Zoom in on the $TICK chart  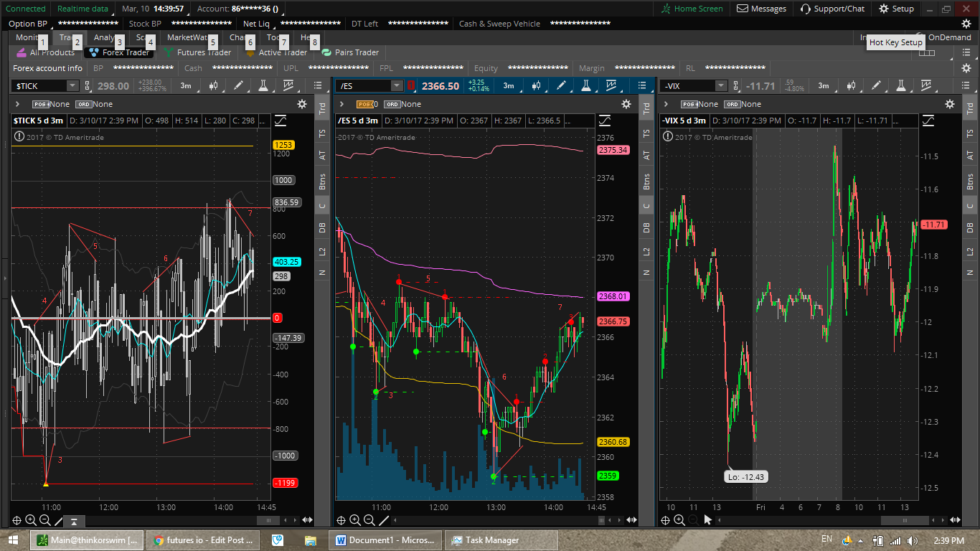[x=31, y=520]
